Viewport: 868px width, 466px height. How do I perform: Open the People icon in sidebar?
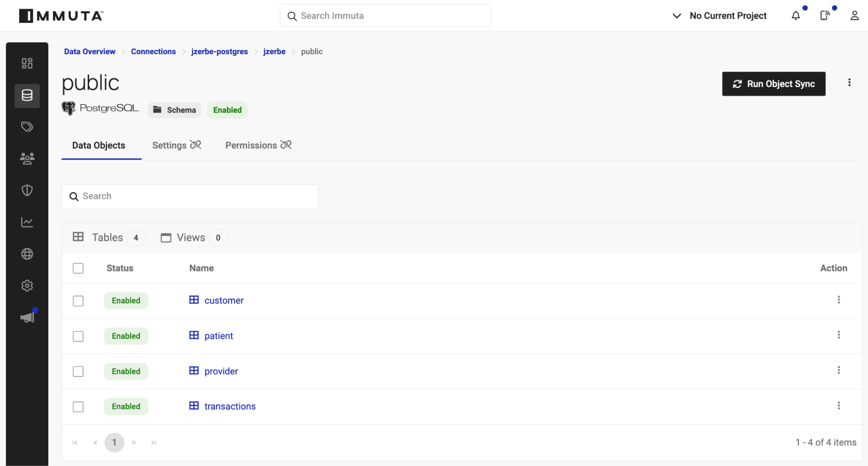tap(27, 158)
